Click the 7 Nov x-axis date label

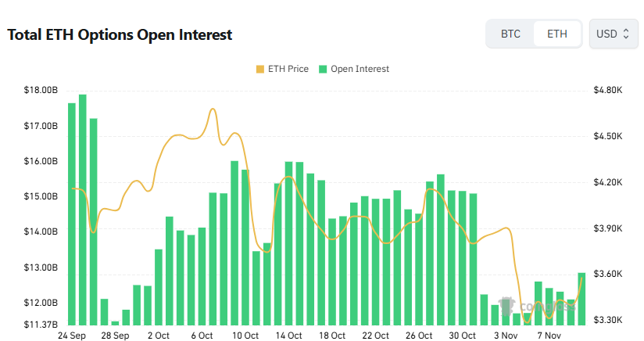tap(549, 336)
